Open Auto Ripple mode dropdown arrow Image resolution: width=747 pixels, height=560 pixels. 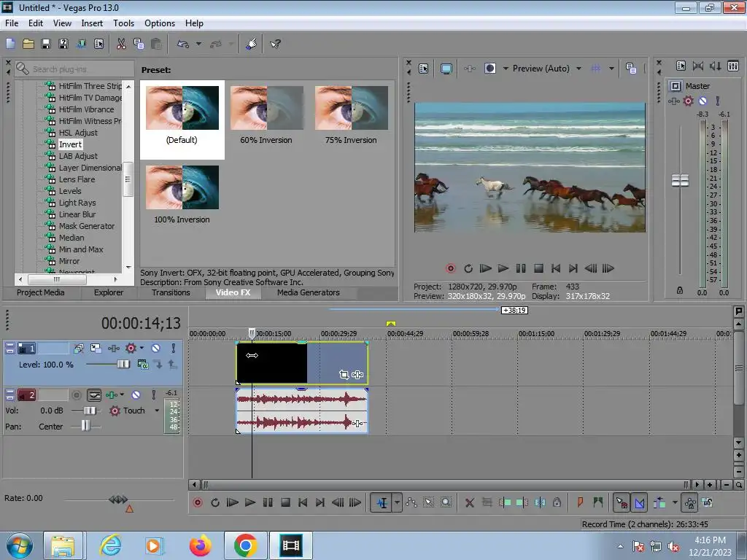pos(675,502)
